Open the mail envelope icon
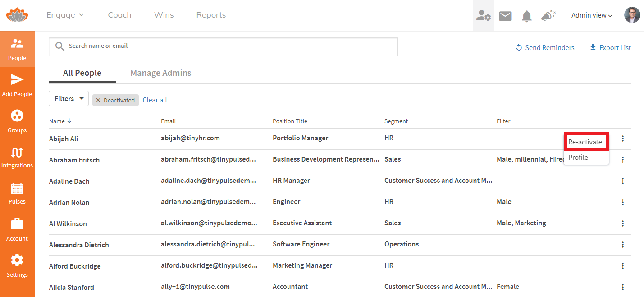 tap(505, 16)
